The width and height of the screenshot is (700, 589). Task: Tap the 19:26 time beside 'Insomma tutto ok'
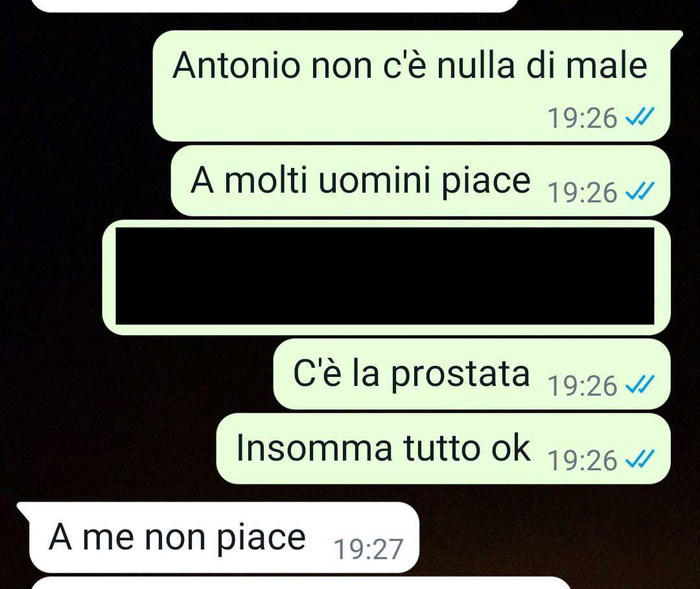click(x=582, y=461)
